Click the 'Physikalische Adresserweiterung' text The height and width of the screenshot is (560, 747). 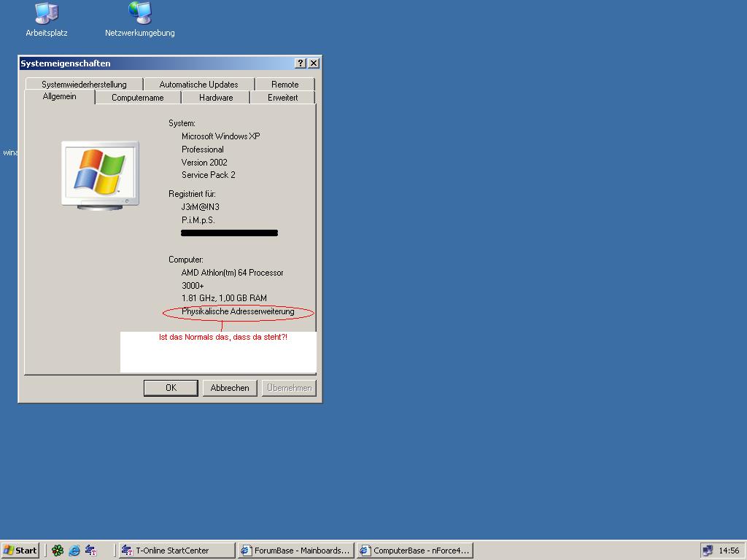click(x=238, y=311)
